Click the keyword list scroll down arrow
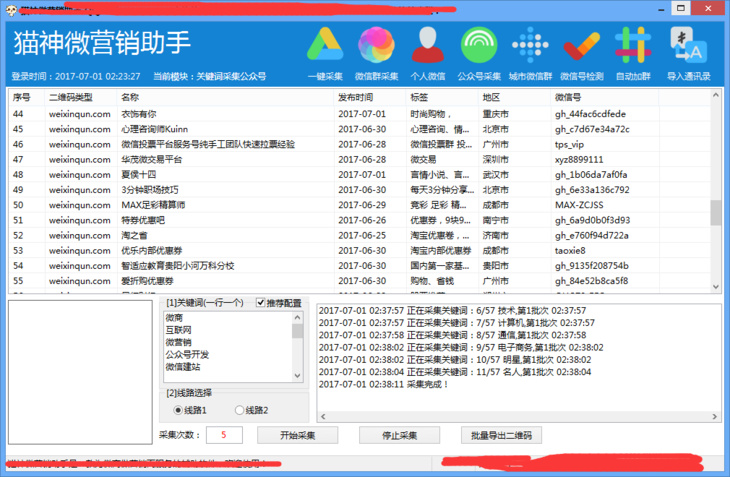This screenshot has width=730, height=477. point(297,376)
